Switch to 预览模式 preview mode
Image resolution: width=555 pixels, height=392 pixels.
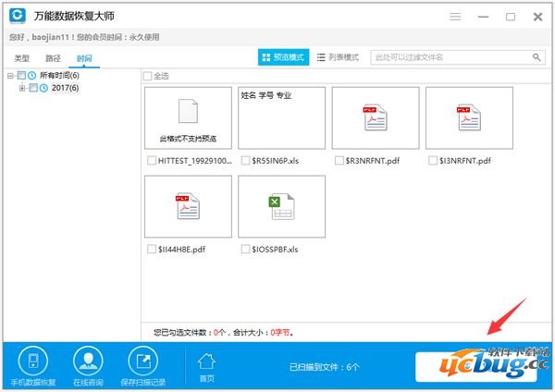click(x=284, y=57)
